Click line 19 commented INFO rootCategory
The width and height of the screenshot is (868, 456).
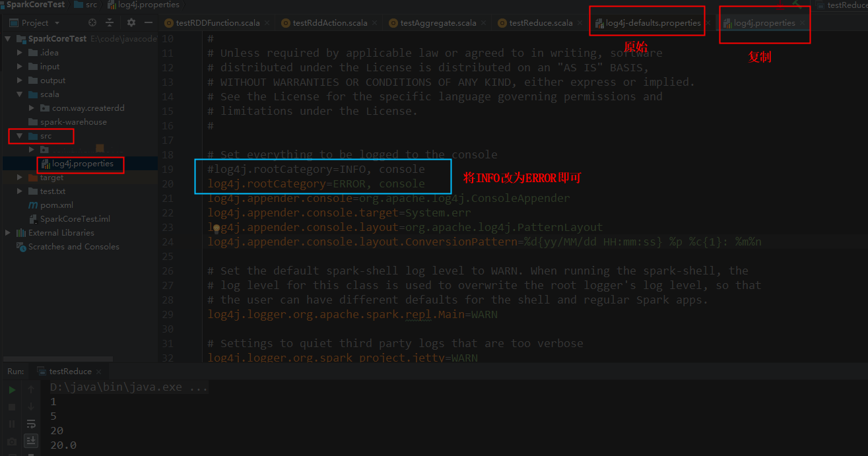click(x=316, y=169)
